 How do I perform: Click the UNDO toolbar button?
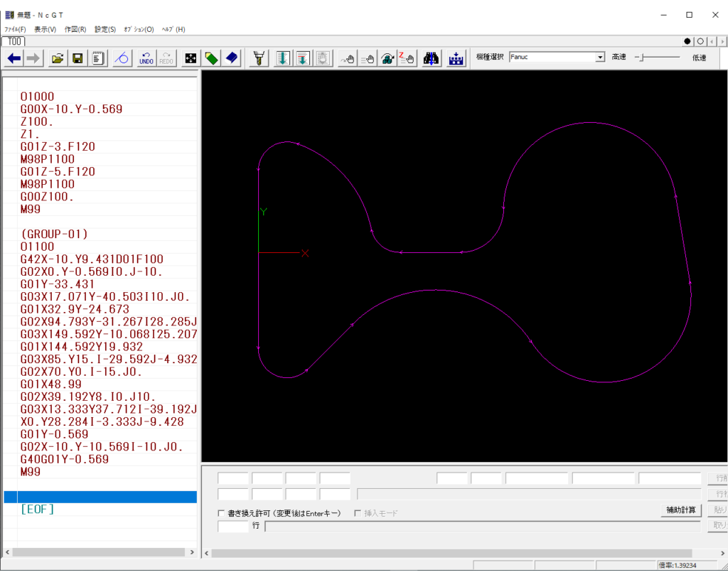tap(146, 58)
